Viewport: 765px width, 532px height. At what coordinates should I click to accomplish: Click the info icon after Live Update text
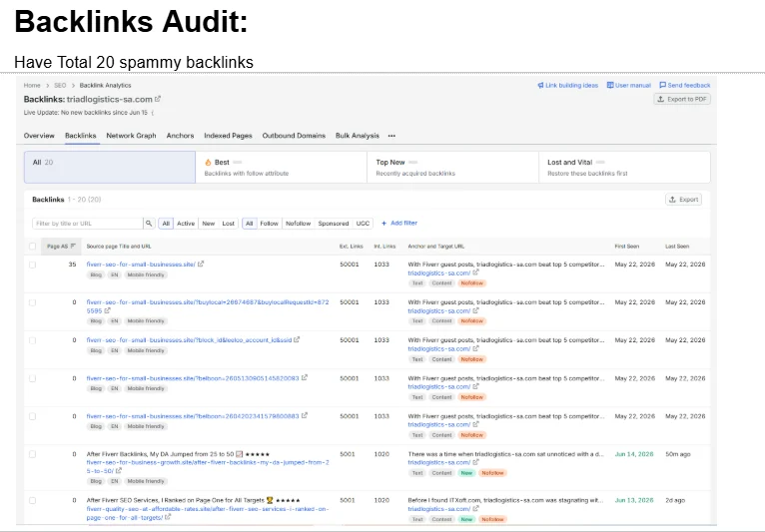pos(153,113)
